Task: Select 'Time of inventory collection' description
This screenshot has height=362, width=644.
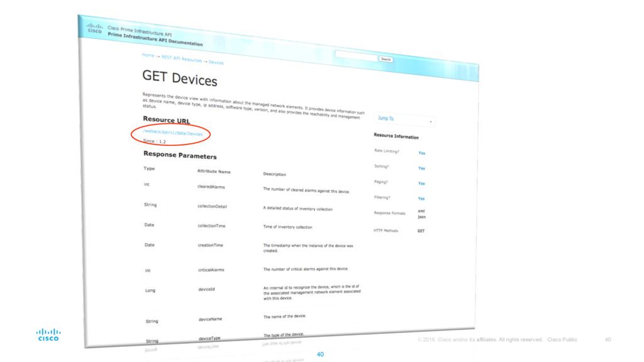Action: (x=287, y=227)
